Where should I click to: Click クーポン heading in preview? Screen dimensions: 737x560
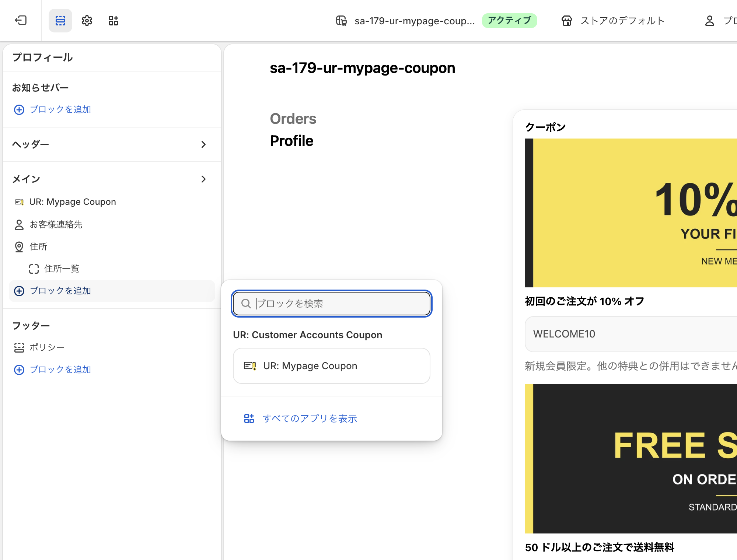(x=545, y=127)
